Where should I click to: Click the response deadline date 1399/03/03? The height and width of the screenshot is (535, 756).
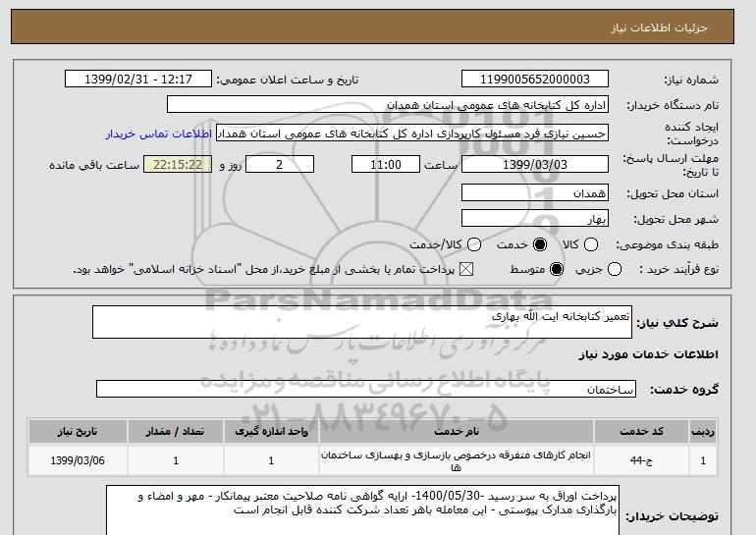coord(535,164)
